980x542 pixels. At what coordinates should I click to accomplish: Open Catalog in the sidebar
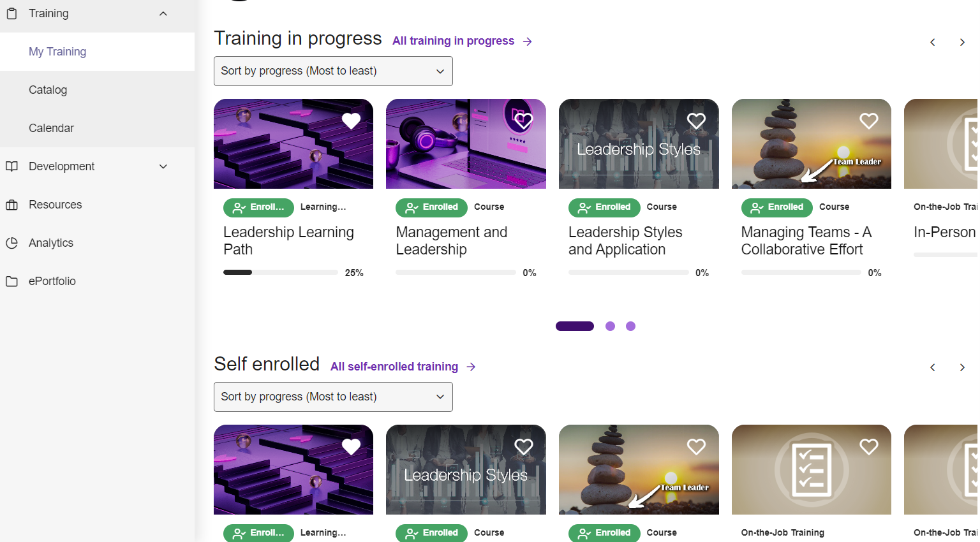(48, 90)
